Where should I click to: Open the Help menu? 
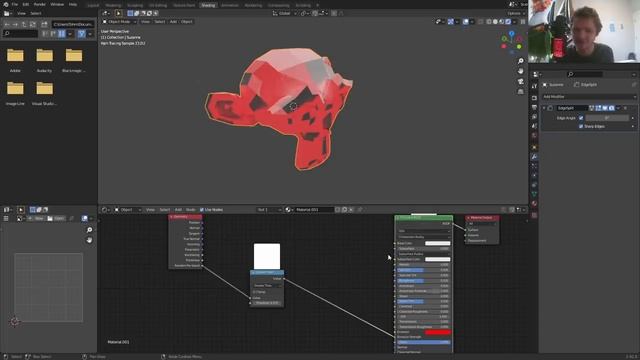click(73, 4)
